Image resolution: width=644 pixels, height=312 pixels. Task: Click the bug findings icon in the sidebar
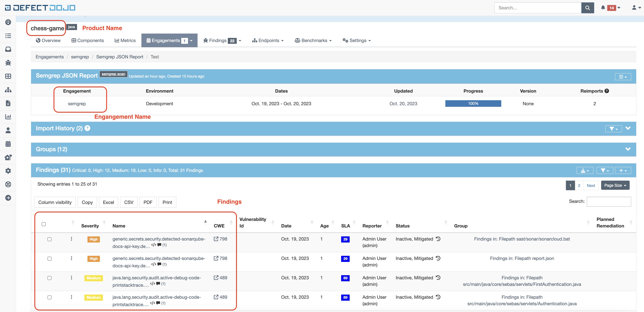coord(8,63)
